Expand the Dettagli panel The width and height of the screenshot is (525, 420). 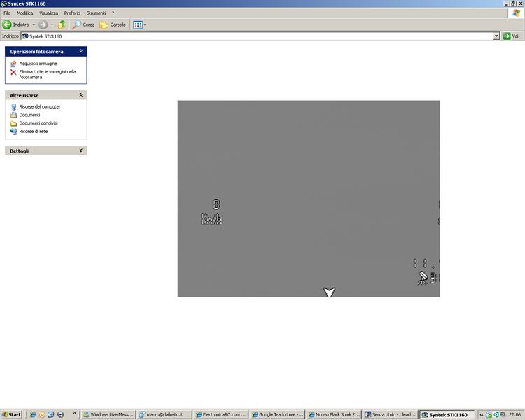pos(81,150)
